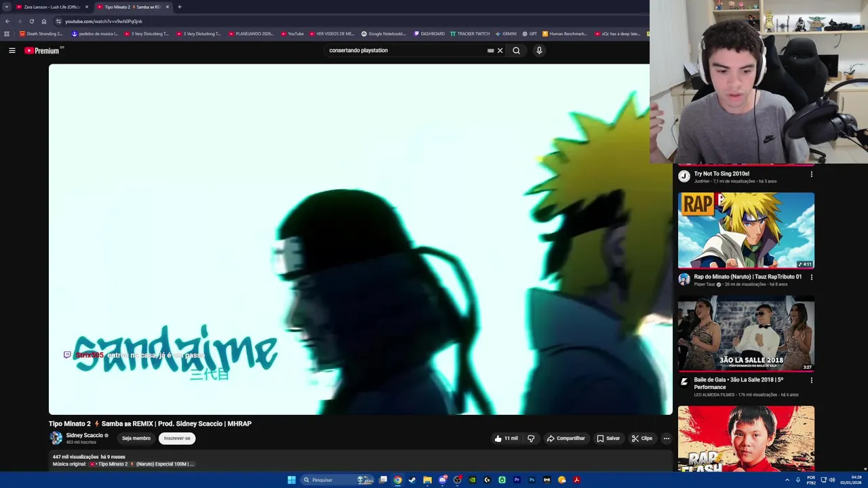Expand the video description box
The height and width of the screenshot is (488, 868).
(359, 460)
